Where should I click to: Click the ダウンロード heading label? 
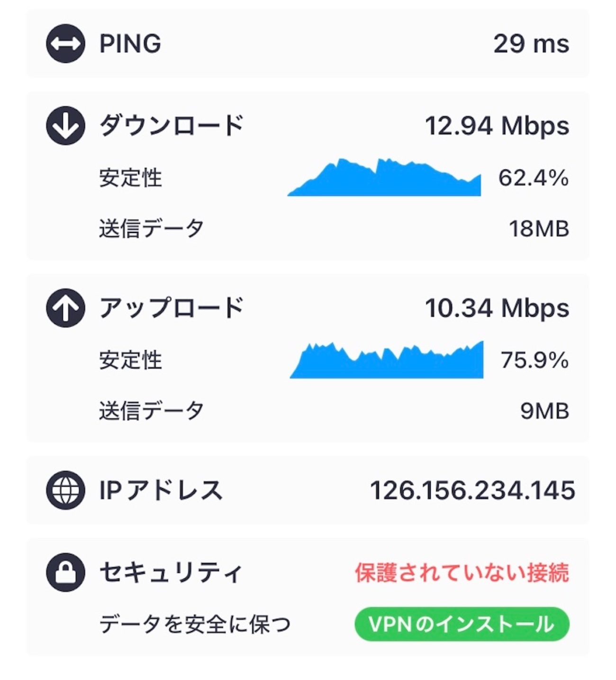pyautogui.click(x=172, y=126)
